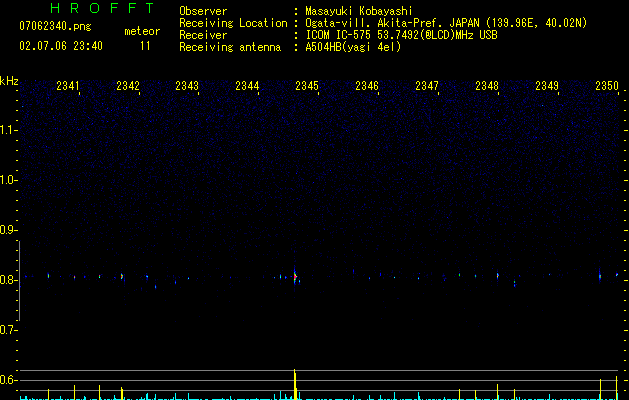
Task: Click the 2342 time marker
Action: [128, 86]
